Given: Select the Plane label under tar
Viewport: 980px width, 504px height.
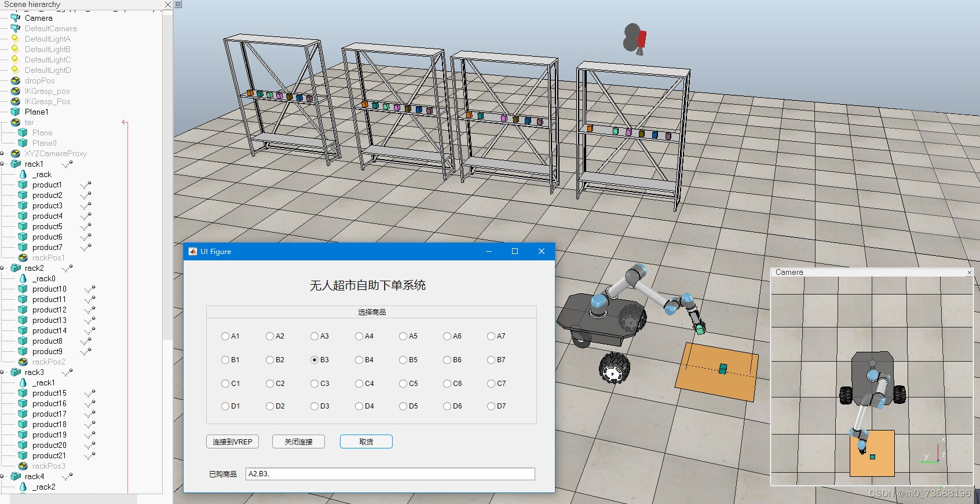Looking at the screenshot, I should point(42,133).
